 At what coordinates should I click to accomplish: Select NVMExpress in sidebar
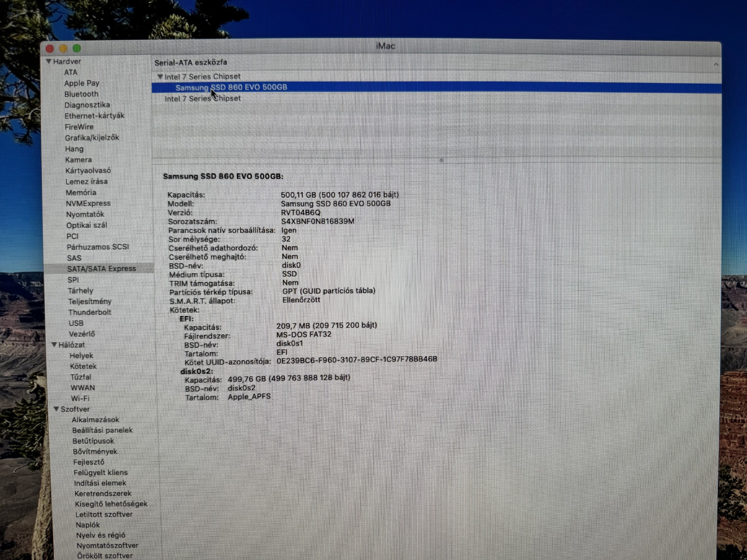click(88, 203)
